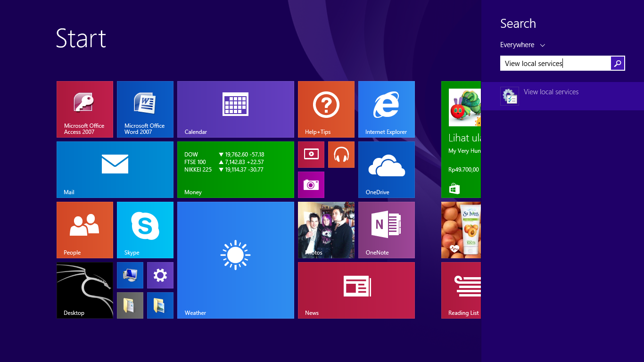
Task: Open the Help+Tips tile
Action: tap(326, 109)
